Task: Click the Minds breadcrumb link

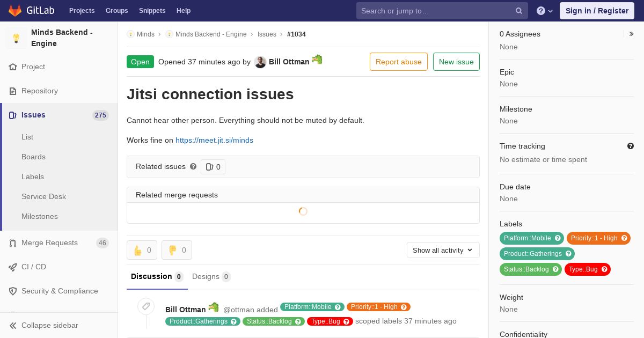Action: tap(145, 34)
